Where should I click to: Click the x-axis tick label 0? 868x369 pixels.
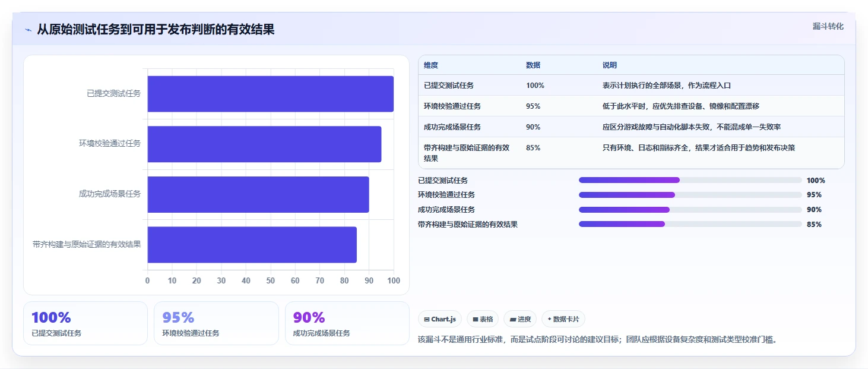coord(147,281)
